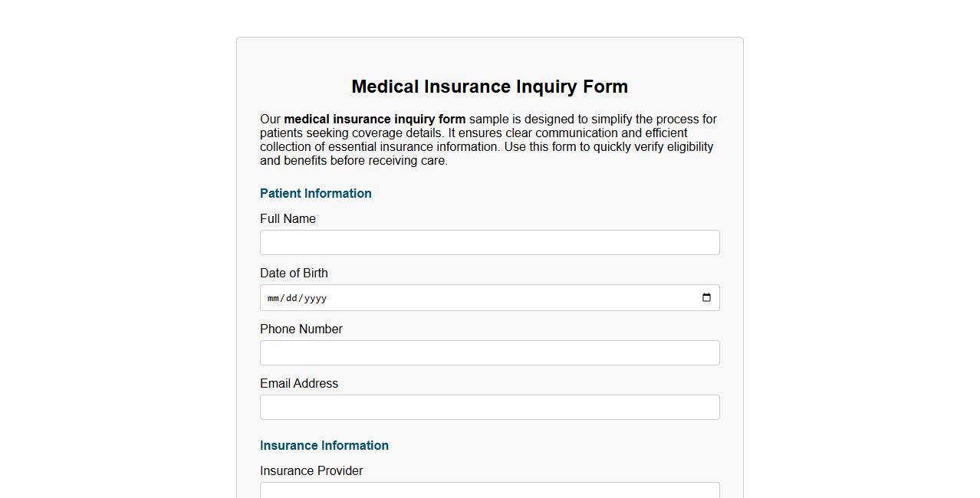Click the Insurance Information section heading
The height and width of the screenshot is (498, 980).
pos(324,445)
